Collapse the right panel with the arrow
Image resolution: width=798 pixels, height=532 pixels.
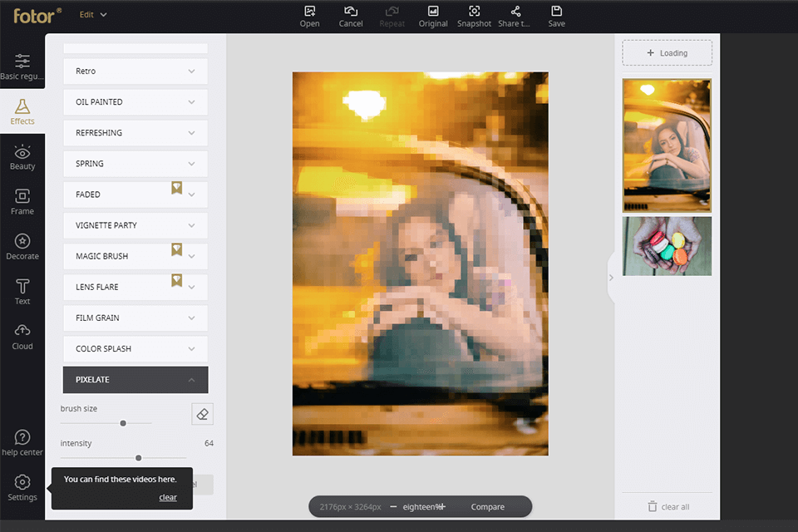611,278
